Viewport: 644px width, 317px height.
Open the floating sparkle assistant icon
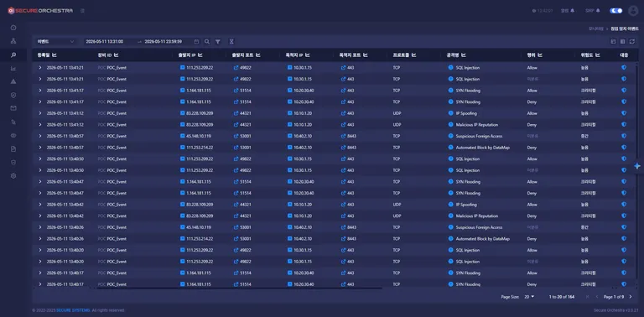[637, 166]
